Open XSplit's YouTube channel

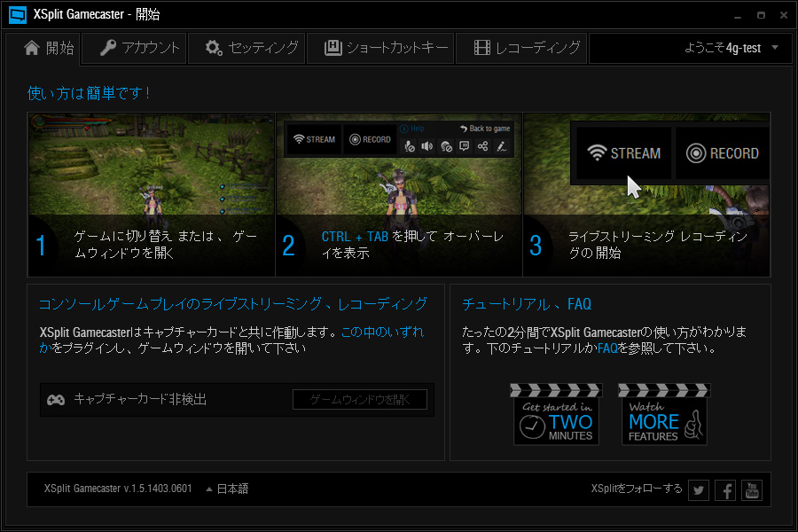[752, 490]
